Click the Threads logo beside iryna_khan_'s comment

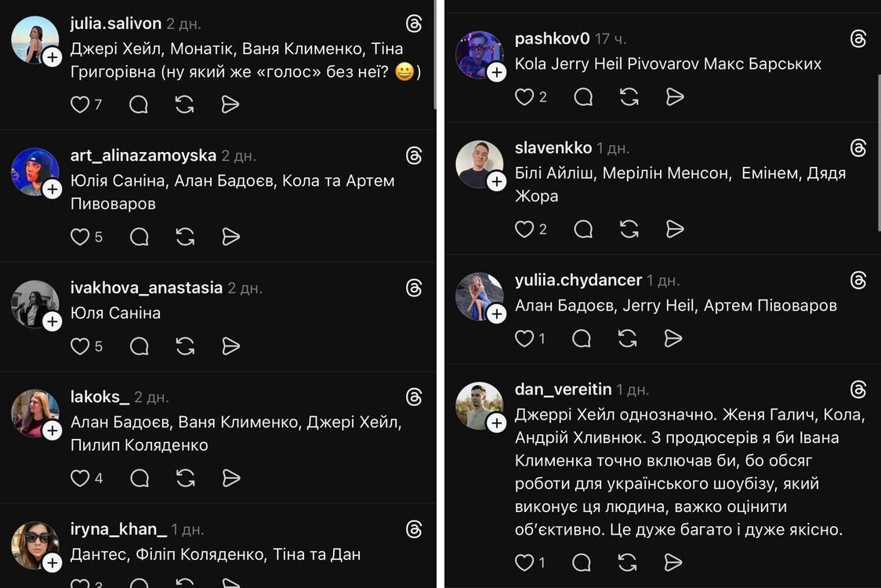[x=414, y=530]
